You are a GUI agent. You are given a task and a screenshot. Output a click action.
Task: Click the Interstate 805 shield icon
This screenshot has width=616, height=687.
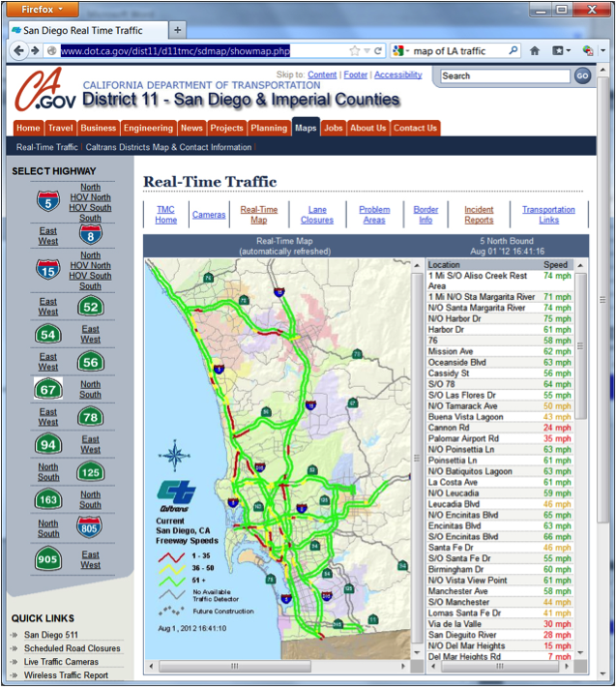coord(89,527)
